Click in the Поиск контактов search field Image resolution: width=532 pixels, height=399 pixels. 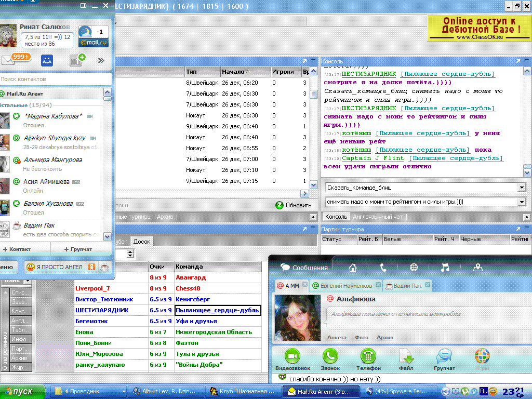click(x=55, y=79)
